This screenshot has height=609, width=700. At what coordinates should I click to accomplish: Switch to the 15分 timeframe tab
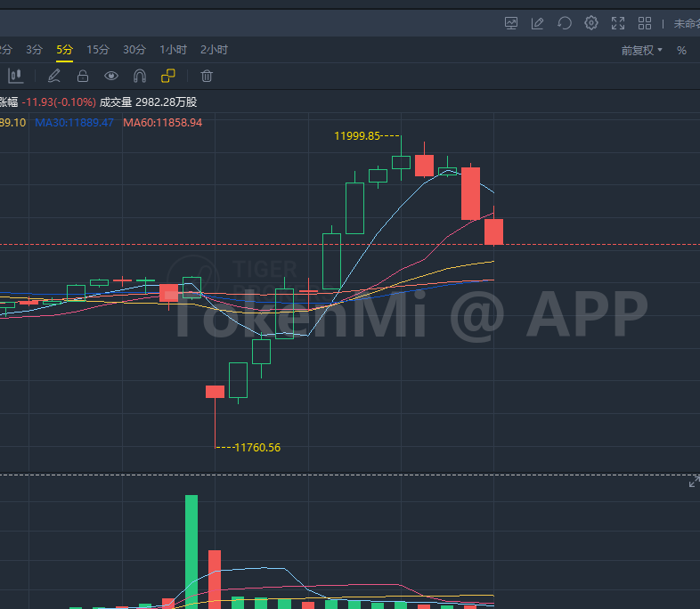[98, 50]
